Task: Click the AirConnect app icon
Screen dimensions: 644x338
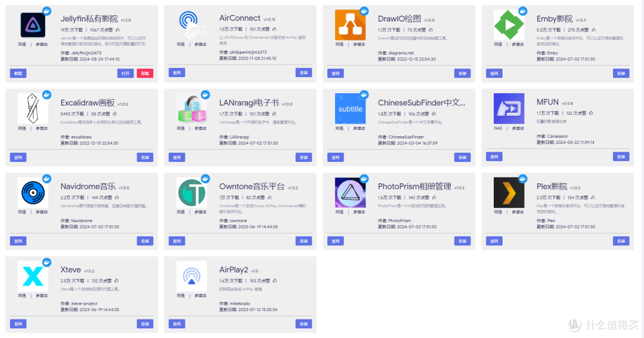Action: pos(191,25)
